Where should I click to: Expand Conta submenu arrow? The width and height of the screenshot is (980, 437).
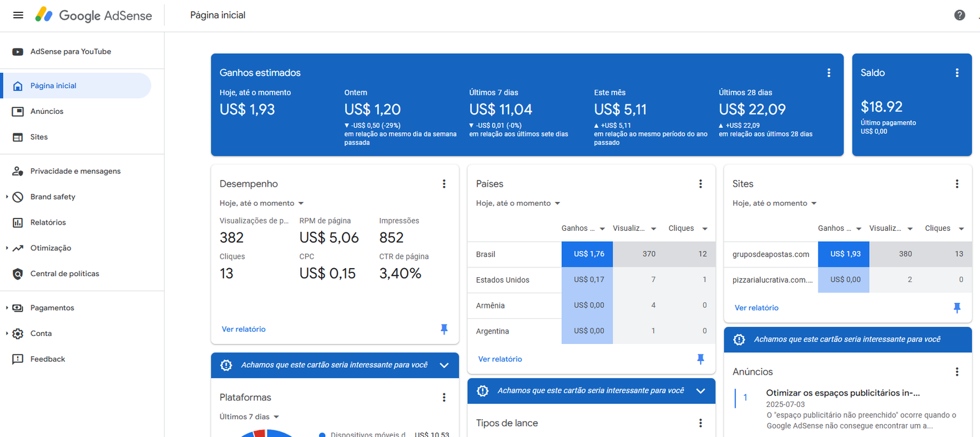pos(7,334)
